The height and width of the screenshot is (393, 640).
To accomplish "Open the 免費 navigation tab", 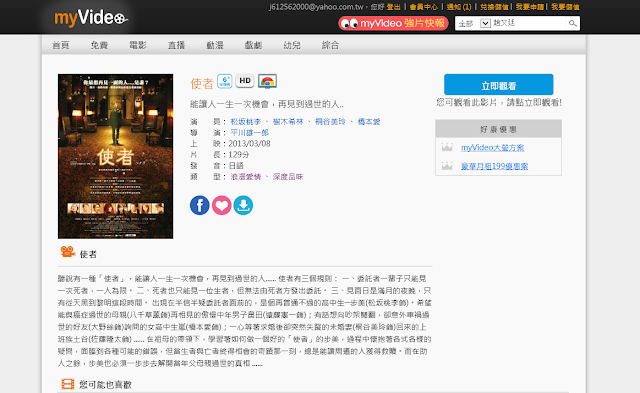I will (x=99, y=45).
